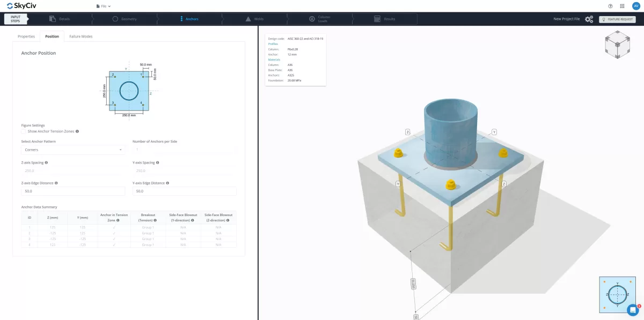644x320 pixels.
Task: Switch to the Properties tab
Action: (26, 36)
